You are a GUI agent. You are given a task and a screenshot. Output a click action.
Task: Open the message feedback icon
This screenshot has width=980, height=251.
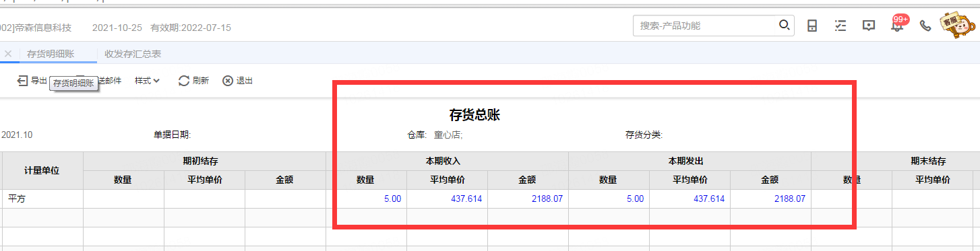(x=869, y=26)
